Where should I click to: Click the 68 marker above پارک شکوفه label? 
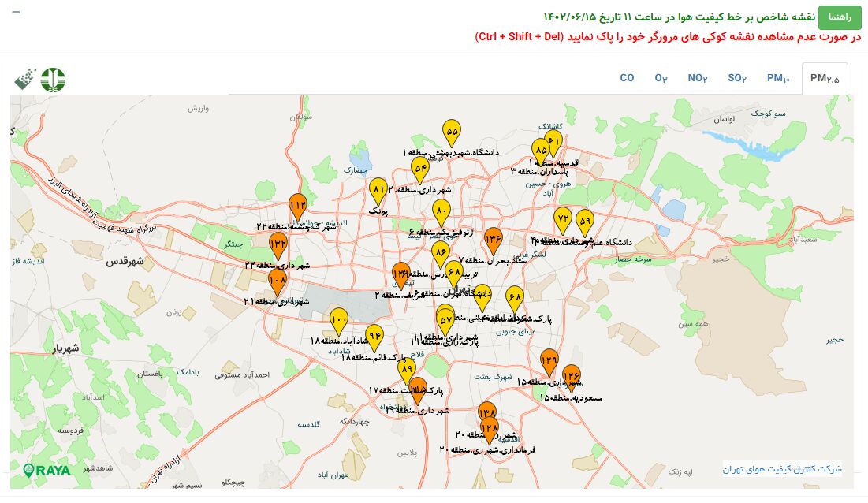tap(514, 300)
